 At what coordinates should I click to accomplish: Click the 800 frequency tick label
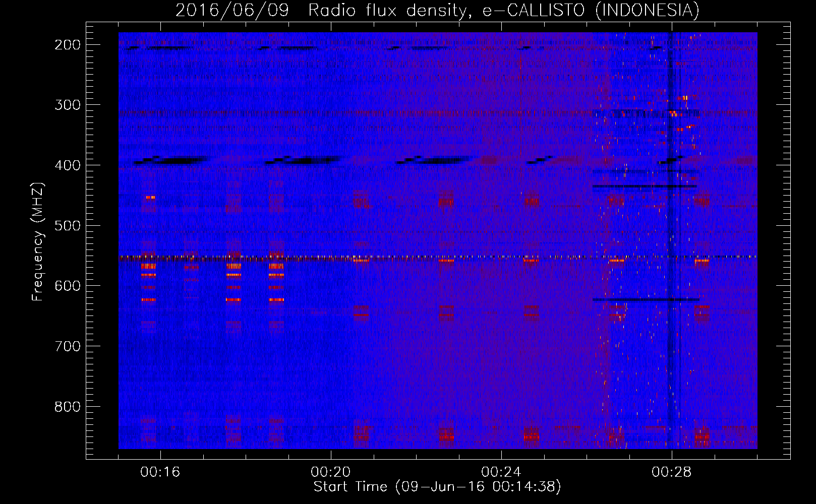(x=68, y=407)
